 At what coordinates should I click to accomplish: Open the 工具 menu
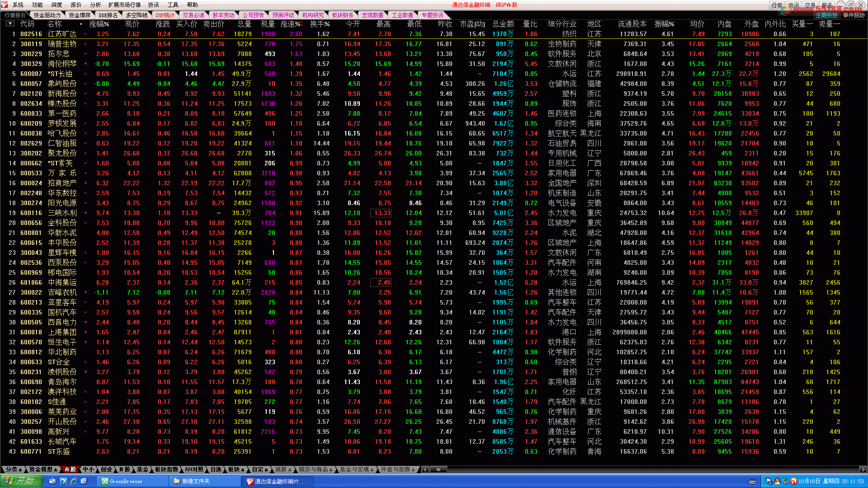pos(173,5)
